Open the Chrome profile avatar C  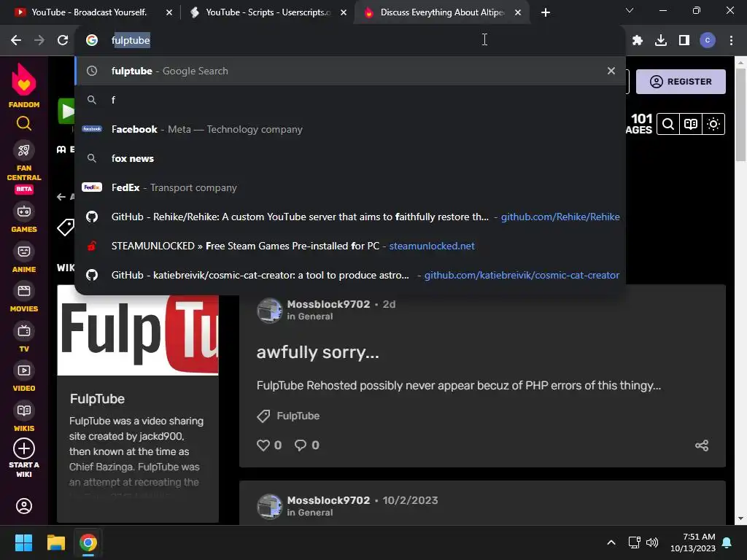click(708, 41)
